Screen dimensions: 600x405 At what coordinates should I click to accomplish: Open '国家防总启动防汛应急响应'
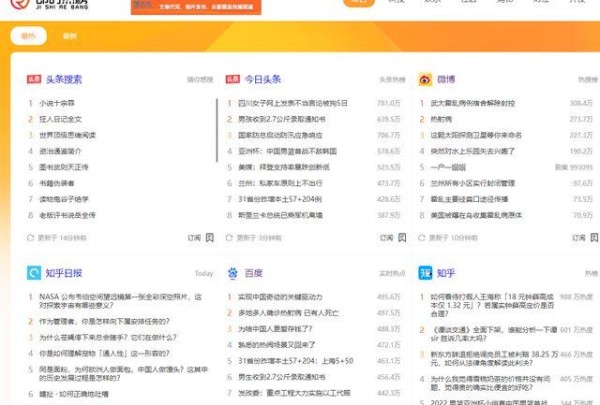coord(280,135)
